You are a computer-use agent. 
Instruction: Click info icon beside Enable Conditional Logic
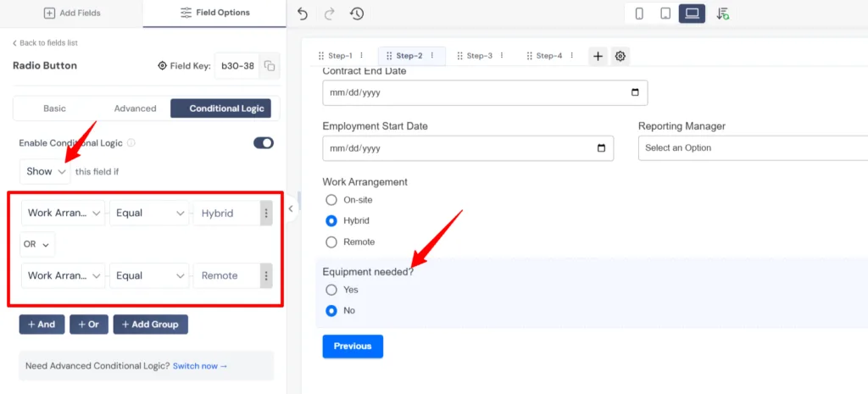click(131, 142)
